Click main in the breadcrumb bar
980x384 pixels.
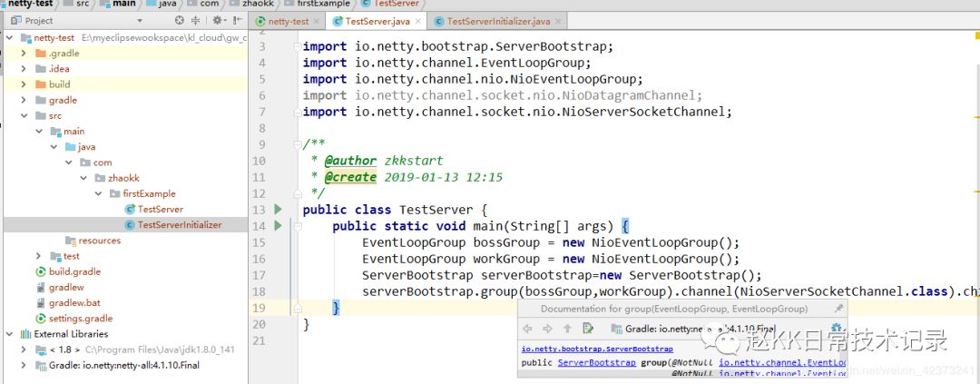124,4
